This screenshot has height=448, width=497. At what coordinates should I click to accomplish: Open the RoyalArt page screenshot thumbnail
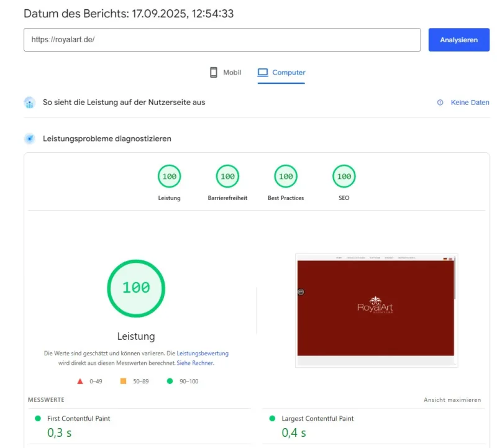(376, 309)
